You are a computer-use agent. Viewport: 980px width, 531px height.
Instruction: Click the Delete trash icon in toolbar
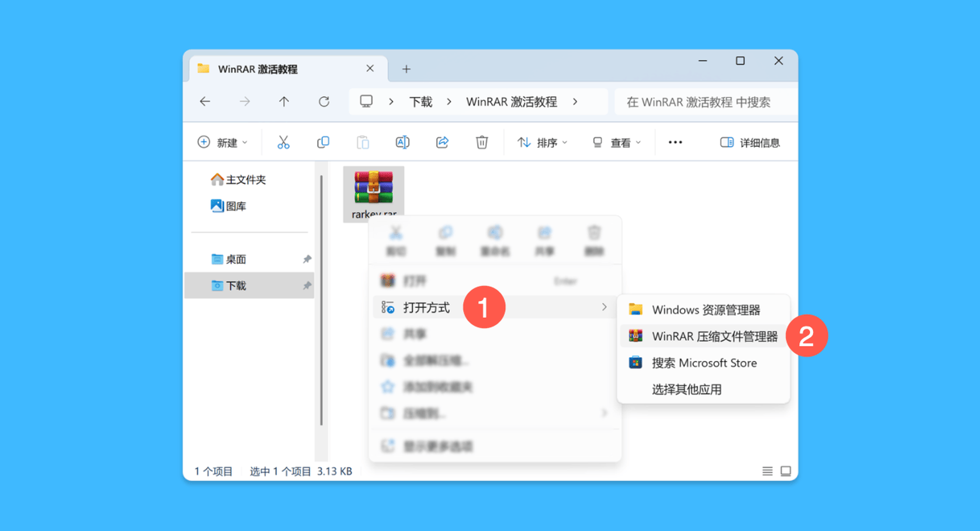tap(482, 142)
